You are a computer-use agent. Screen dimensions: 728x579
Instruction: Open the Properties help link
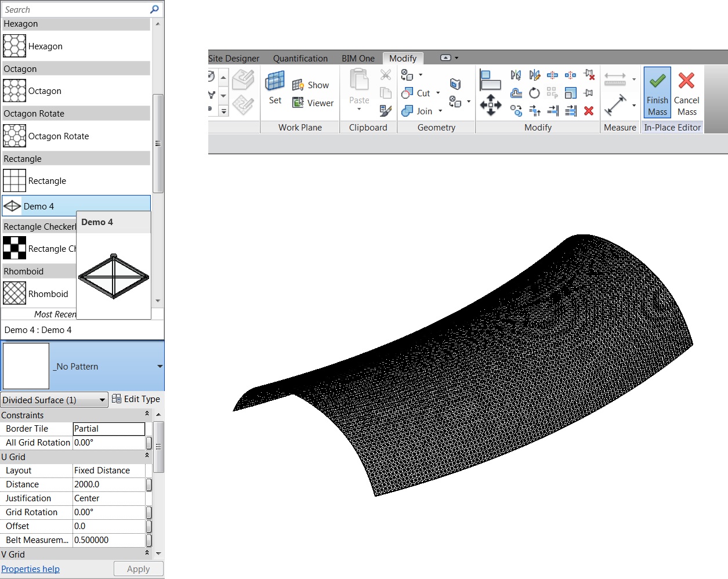pos(30,569)
